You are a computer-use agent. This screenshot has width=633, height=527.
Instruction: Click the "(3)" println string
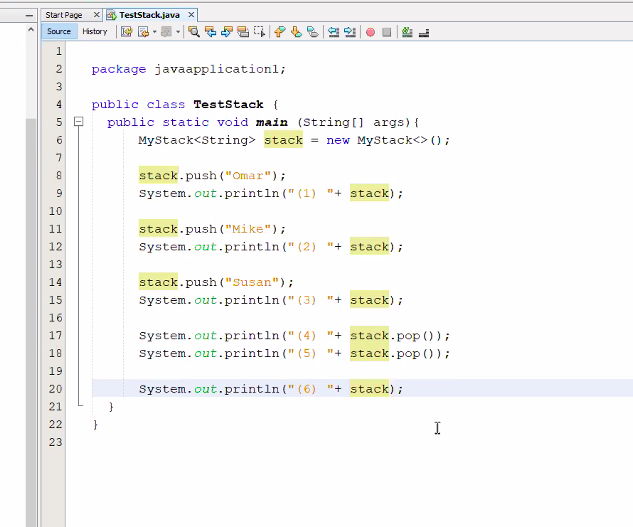point(310,300)
